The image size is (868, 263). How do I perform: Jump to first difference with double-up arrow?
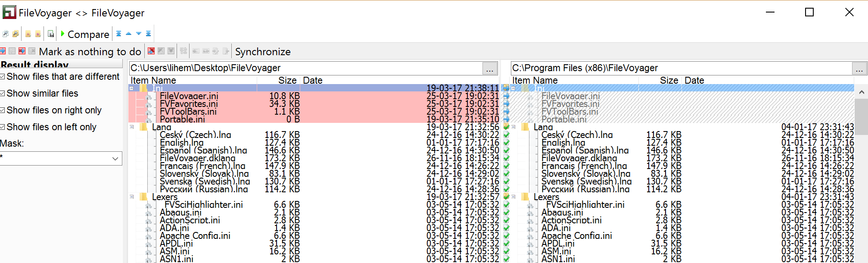click(x=119, y=34)
